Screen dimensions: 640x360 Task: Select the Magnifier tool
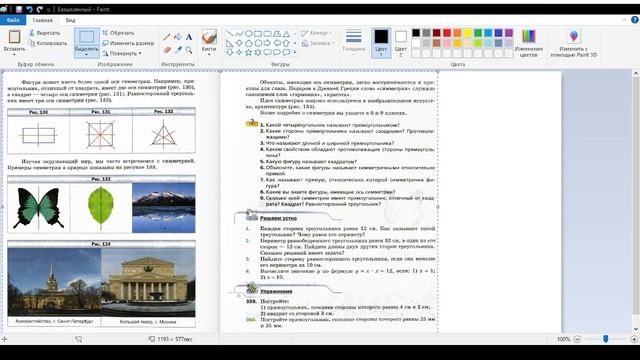pyautogui.click(x=189, y=50)
